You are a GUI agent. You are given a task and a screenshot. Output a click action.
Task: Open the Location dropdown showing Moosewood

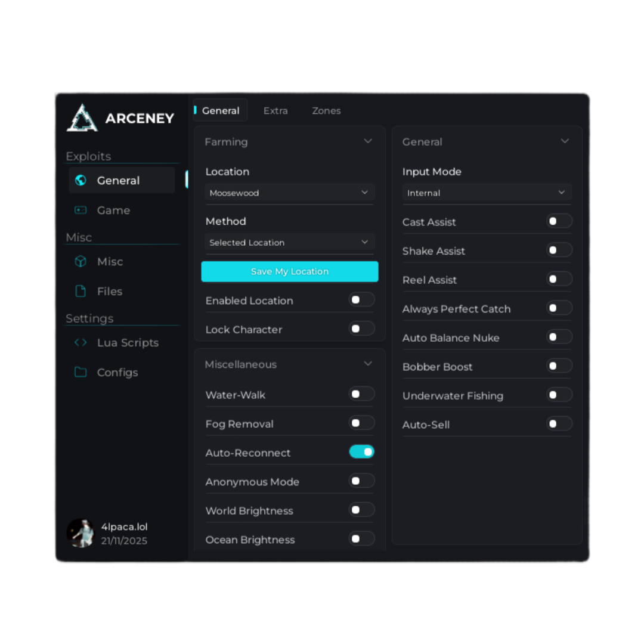tap(289, 193)
